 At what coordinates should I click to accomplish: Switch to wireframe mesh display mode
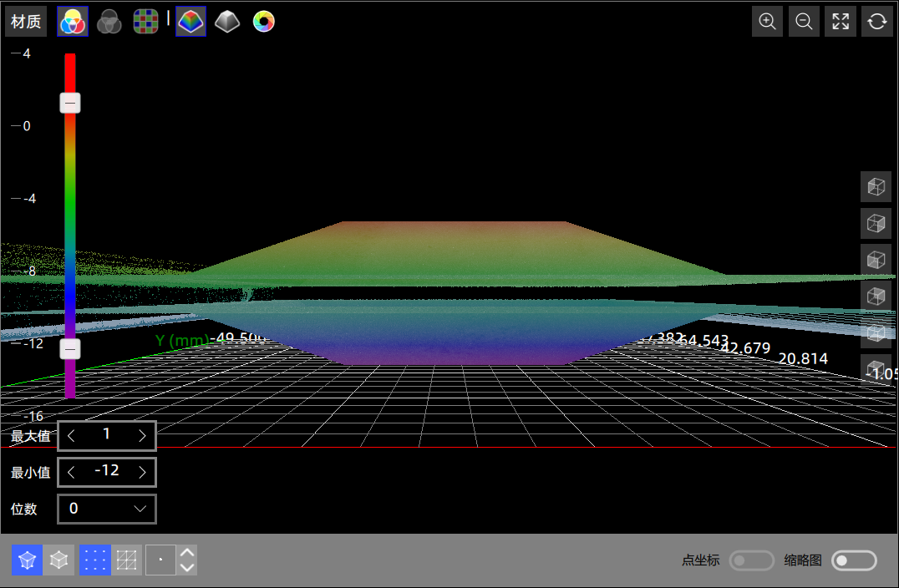click(x=126, y=560)
